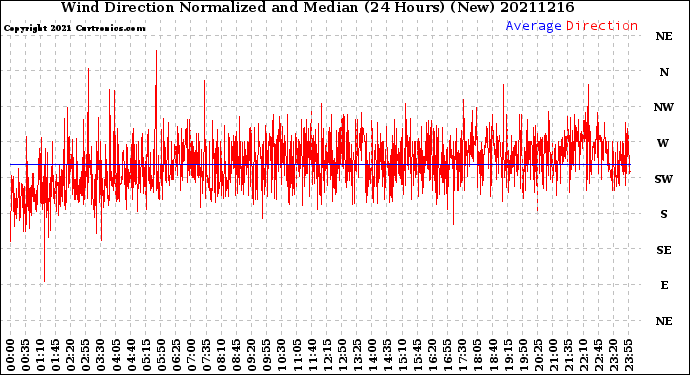Image resolution: width=690 pixels, height=375 pixels.
Task: Click the 16:55 time axis label
Action: click(x=448, y=355)
